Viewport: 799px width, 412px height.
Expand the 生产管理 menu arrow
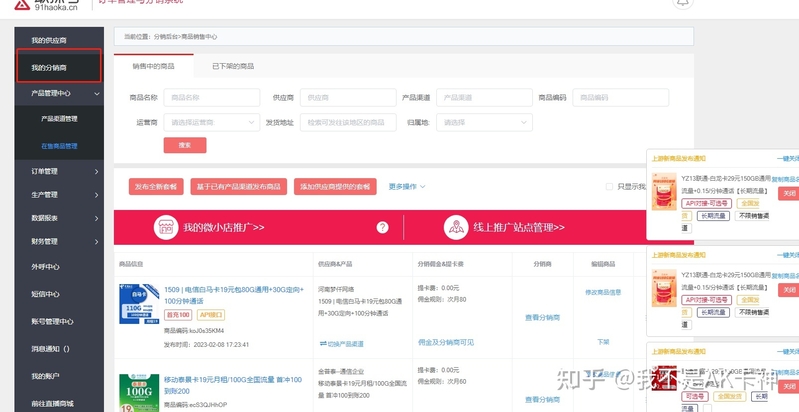pyautogui.click(x=97, y=195)
